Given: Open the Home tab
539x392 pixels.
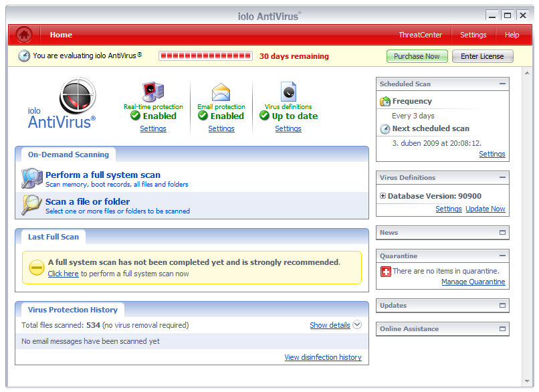Looking at the screenshot, I should pyautogui.click(x=61, y=35).
